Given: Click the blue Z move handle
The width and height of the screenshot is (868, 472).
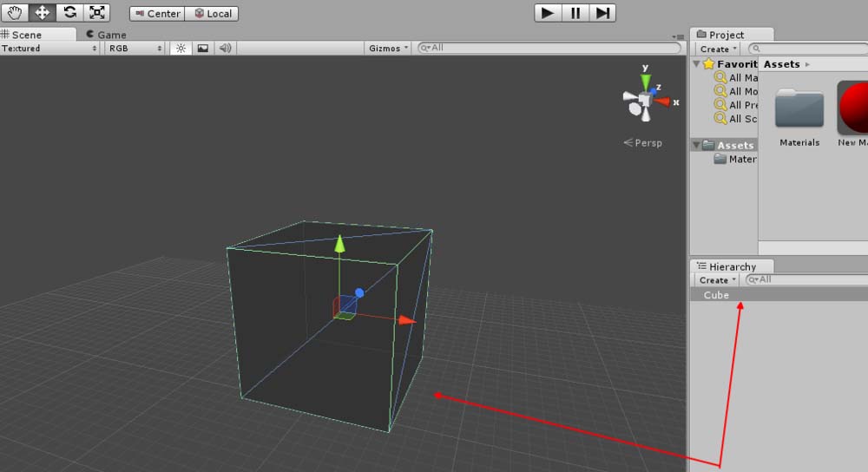Looking at the screenshot, I should point(359,292).
